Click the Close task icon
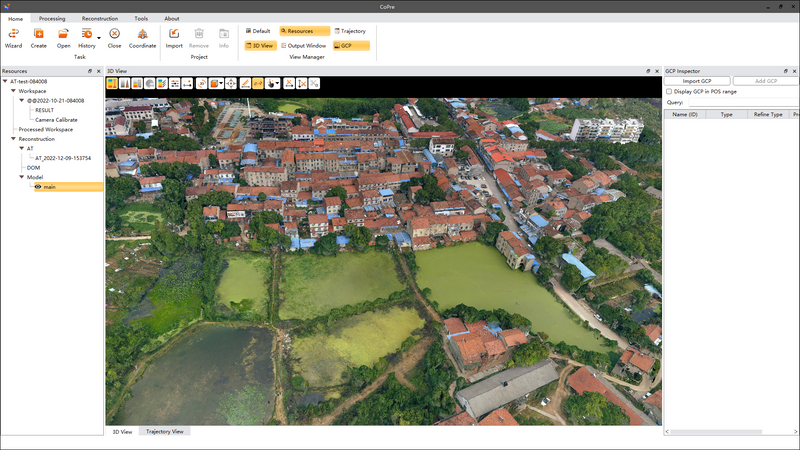 click(114, 37)
